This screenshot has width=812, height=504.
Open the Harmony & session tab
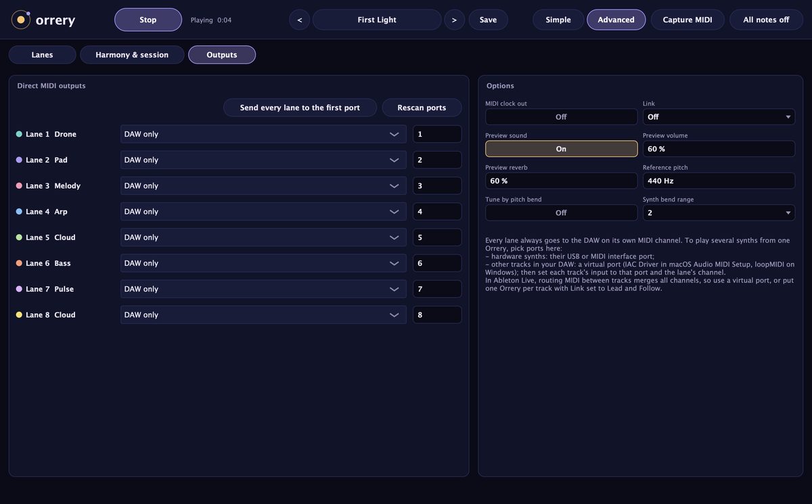[132, 55]
